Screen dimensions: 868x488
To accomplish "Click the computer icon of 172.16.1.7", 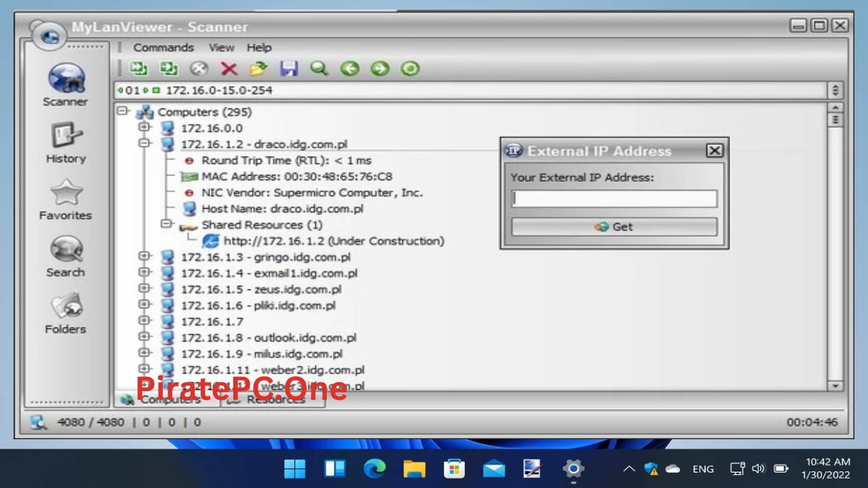I will click(167, 322).
